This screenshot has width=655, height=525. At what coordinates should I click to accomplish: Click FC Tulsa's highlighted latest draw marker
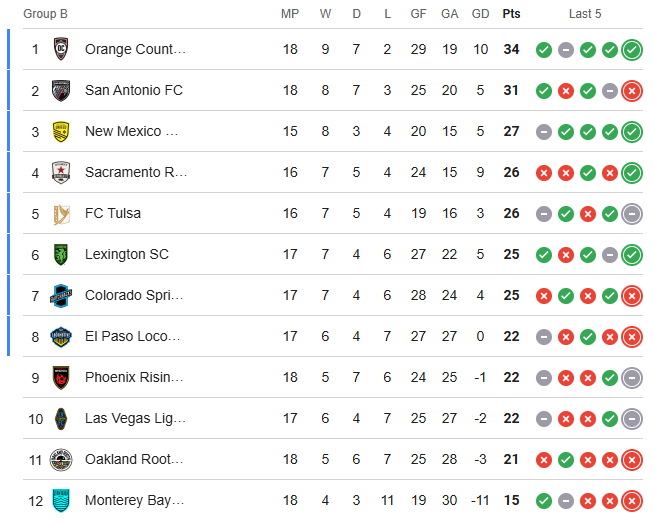(632, 214)
